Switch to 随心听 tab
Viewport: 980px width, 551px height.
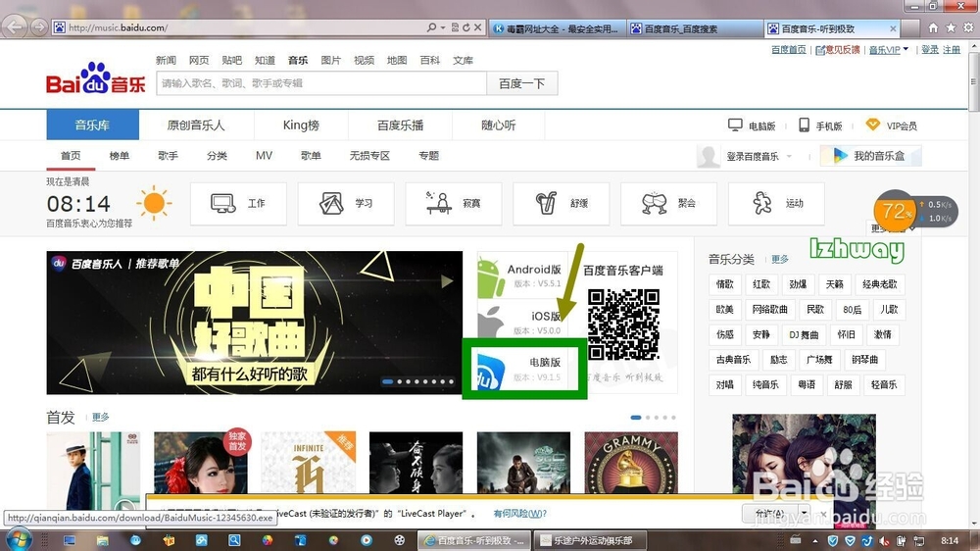(498, 125)
